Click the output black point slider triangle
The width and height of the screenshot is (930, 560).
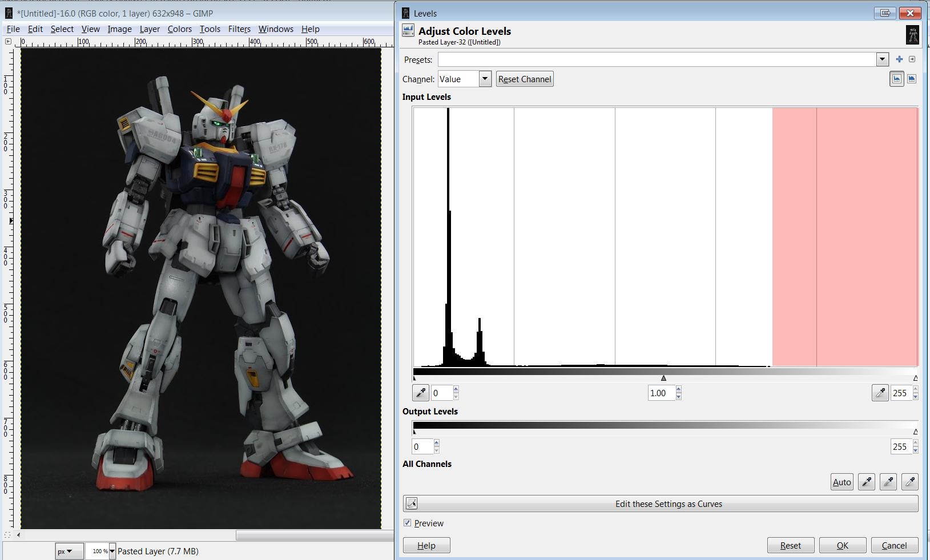[x=414, y=432]
